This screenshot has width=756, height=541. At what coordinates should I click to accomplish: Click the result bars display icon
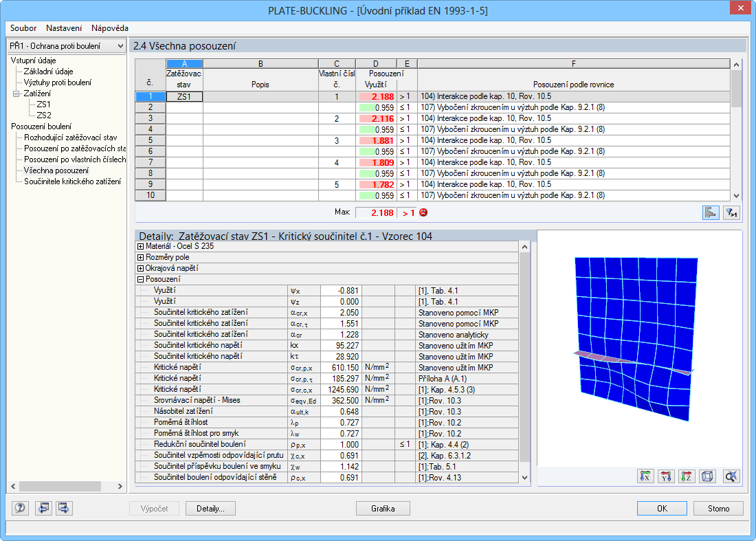click(710, 212)
